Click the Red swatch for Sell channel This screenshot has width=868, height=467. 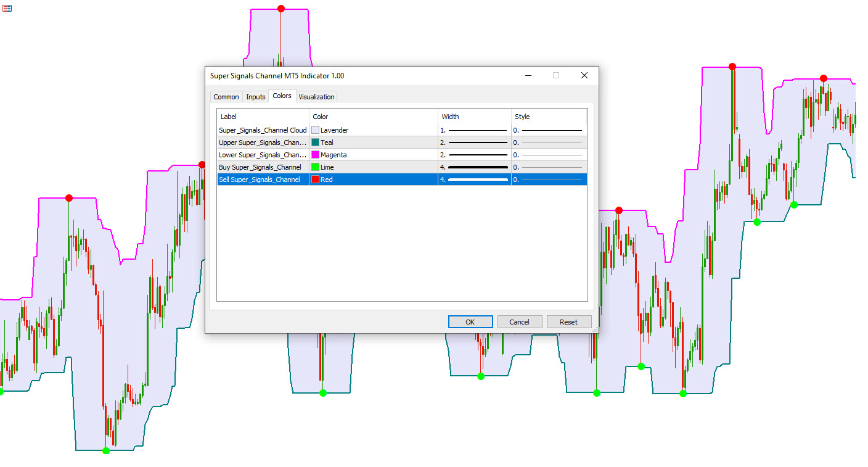pyautogui.click(x=317, y=180)
